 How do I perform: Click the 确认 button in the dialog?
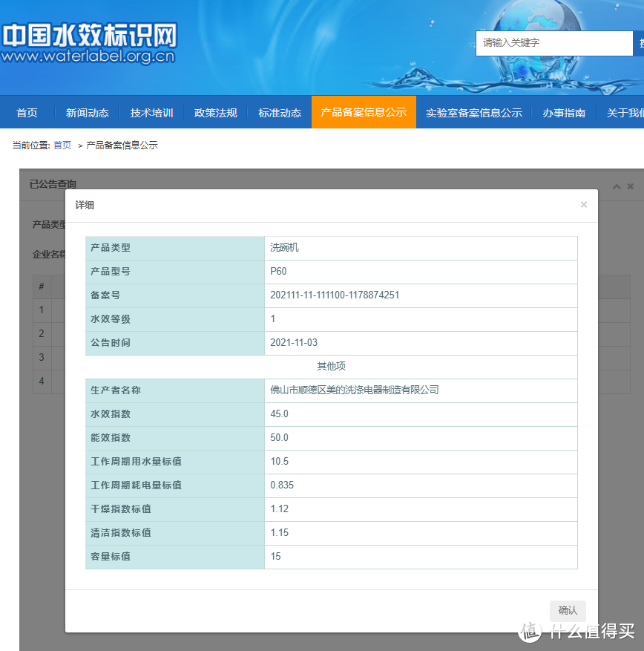coord(568,610)
